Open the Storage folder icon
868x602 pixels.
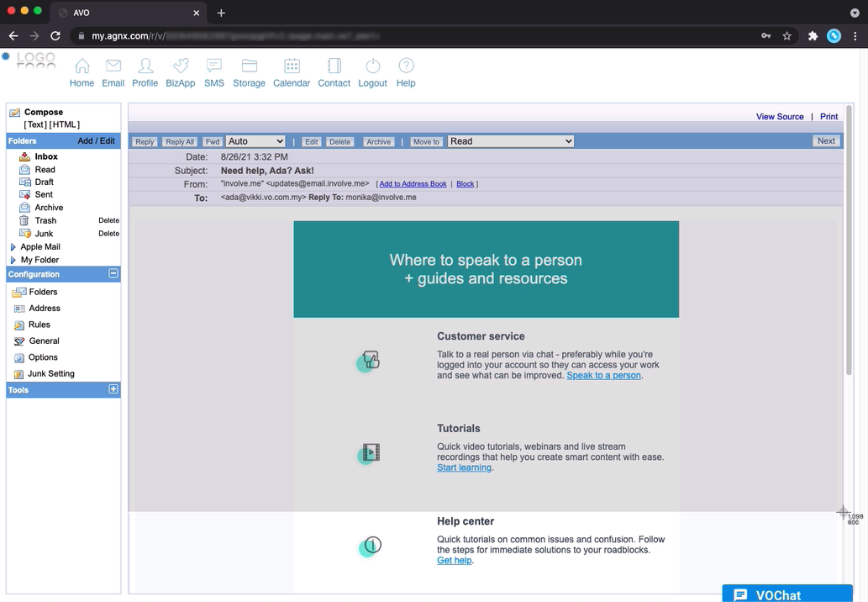[249, 66]
